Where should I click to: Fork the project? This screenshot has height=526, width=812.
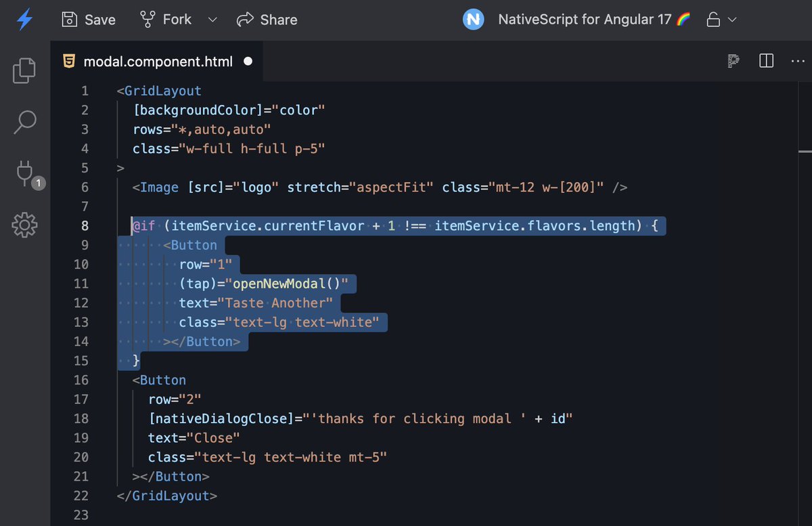pyautogui.click(x=166, y=20)
